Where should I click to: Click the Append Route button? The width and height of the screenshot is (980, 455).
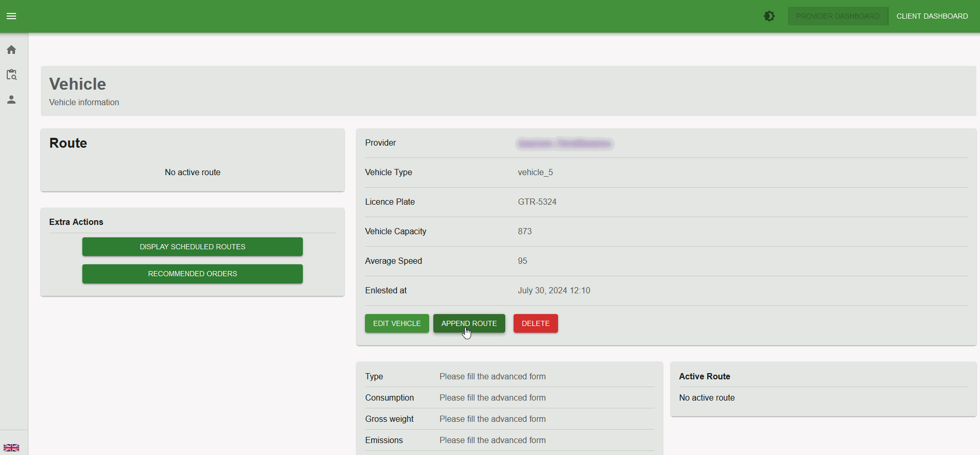(469, 323)
